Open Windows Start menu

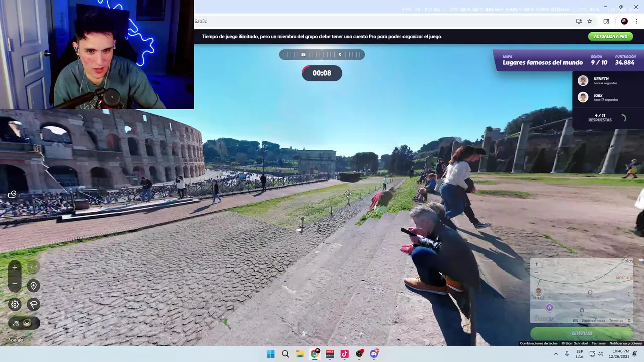click(270, 354)
